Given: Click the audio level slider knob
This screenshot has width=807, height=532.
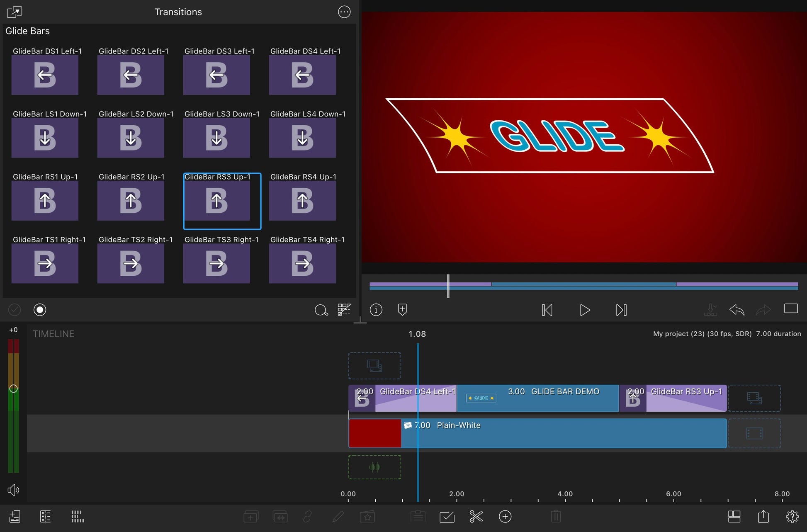Looking at the screenshot, I should pyautogui.click(x=13, y=389).
